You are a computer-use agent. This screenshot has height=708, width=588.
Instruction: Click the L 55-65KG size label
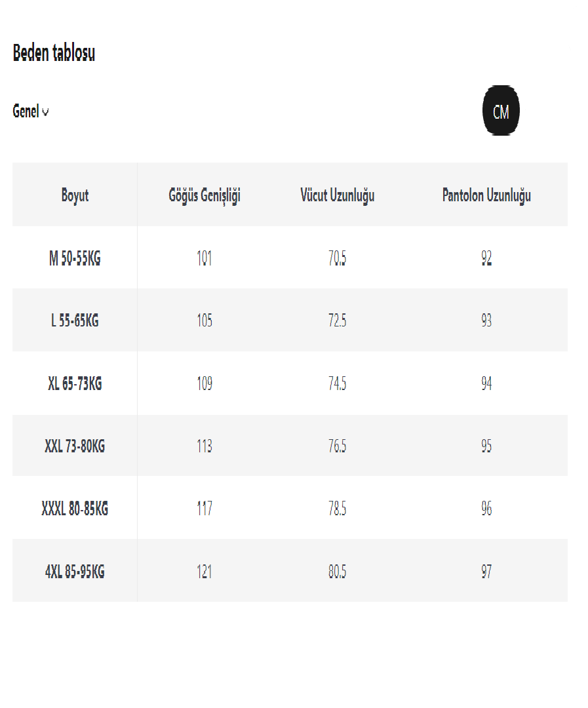click(x=75, y=321)
